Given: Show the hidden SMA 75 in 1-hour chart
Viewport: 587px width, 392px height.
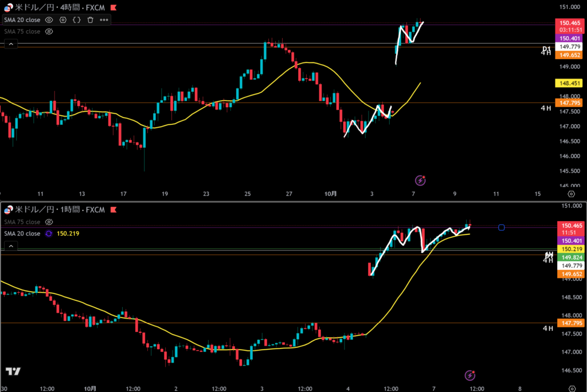Looking at the screenshot, I should pyautogui.click(x=49, y=222).
